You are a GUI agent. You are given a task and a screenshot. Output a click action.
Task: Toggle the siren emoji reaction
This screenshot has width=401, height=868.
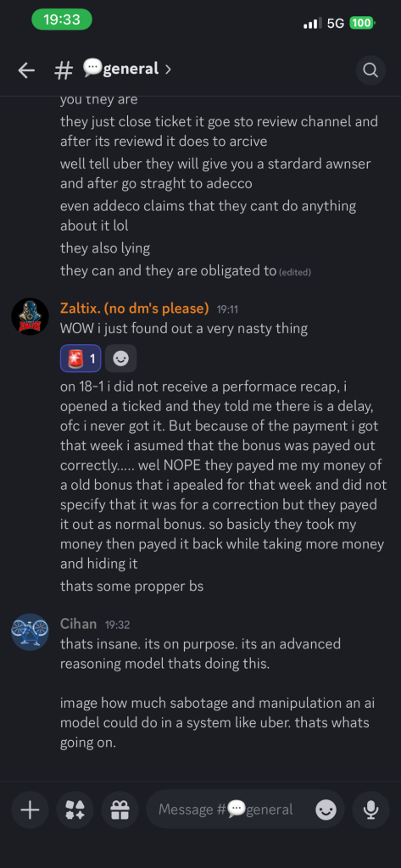pyautogui.click(x=81, y=359)
